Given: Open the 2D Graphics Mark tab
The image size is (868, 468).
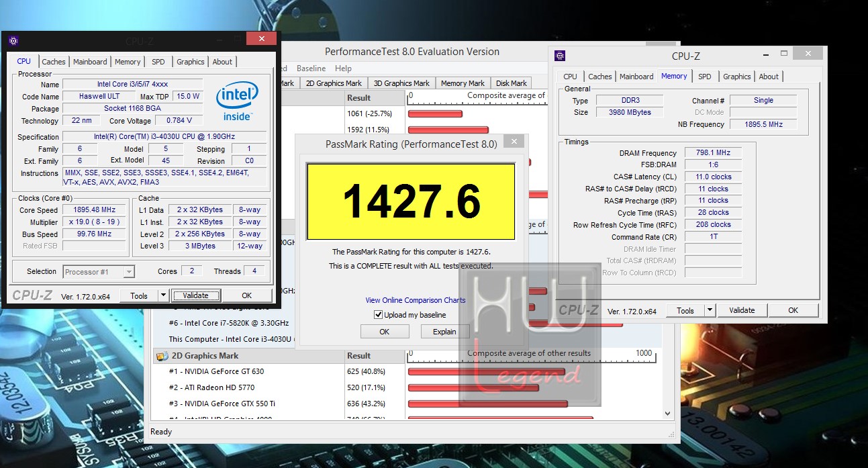Looking at the screenshot, I should click(x=334, y=83).
